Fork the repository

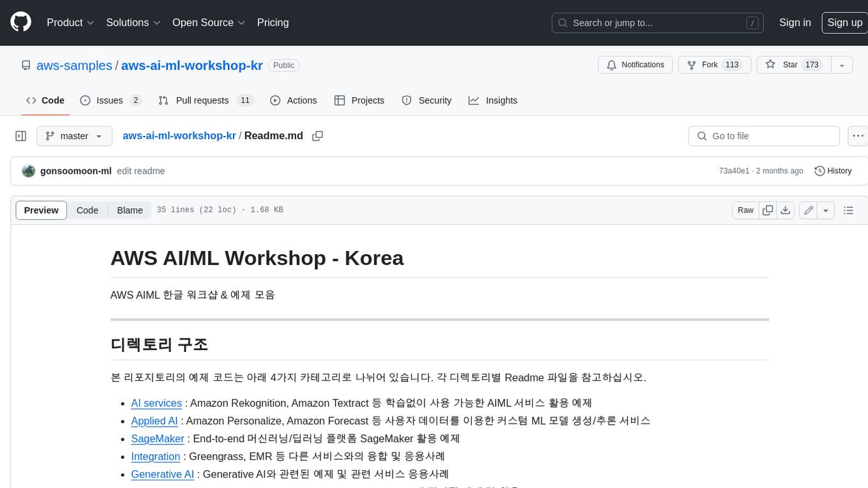click(x=714, y=65)
